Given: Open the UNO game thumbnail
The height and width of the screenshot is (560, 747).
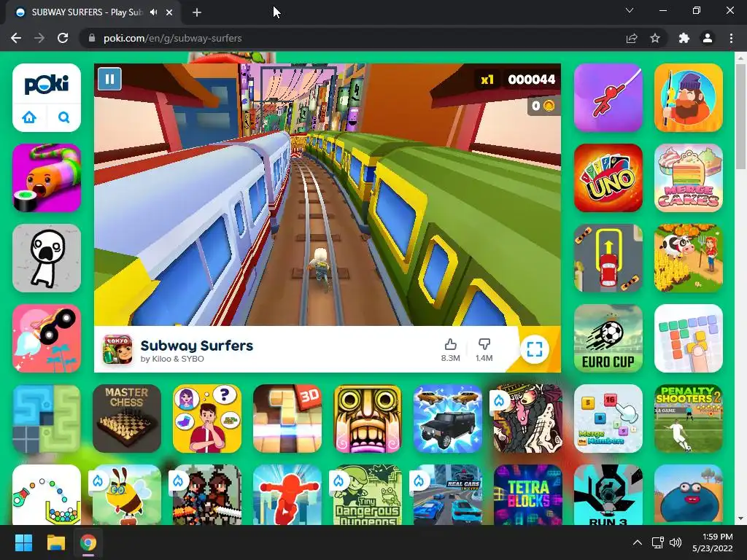Looking at the screenshot, I should [x=608, y=178].
